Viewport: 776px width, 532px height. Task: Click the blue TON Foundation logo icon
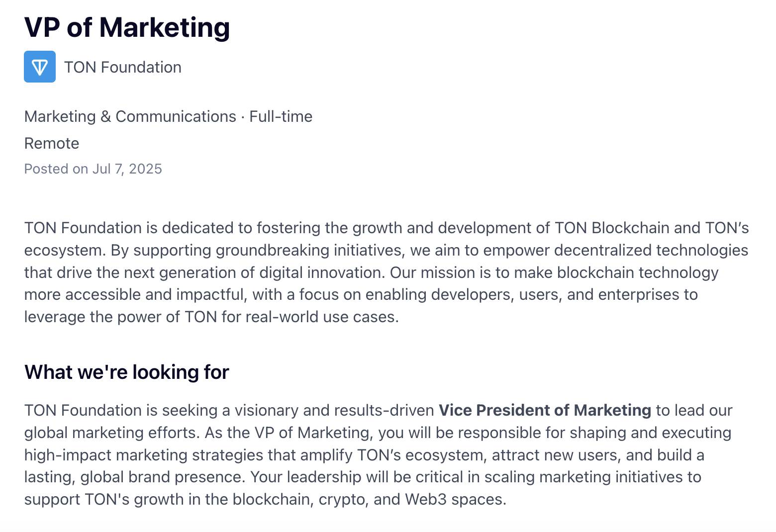[x=40, y=67]
